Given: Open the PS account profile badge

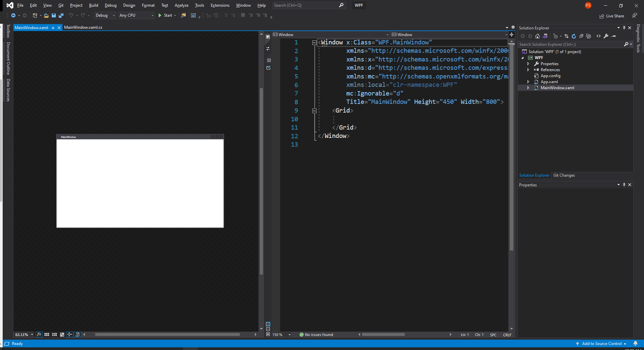Looking at the screenshot, I should coord(588,5).
